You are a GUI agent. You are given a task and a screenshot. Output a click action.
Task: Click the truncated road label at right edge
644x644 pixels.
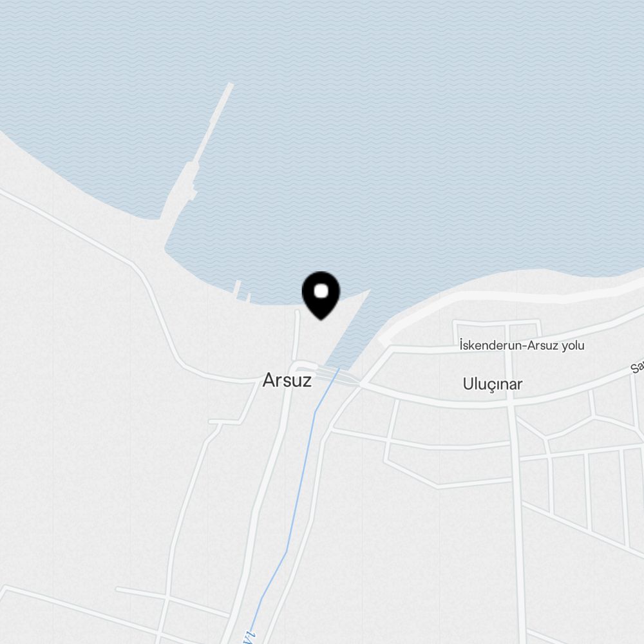coord(638,367)
